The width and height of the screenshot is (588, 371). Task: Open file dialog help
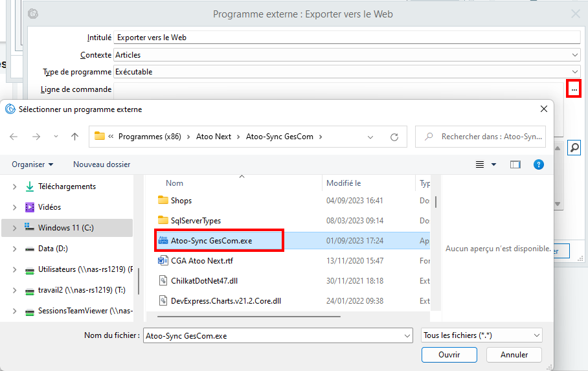click(539, 164)
